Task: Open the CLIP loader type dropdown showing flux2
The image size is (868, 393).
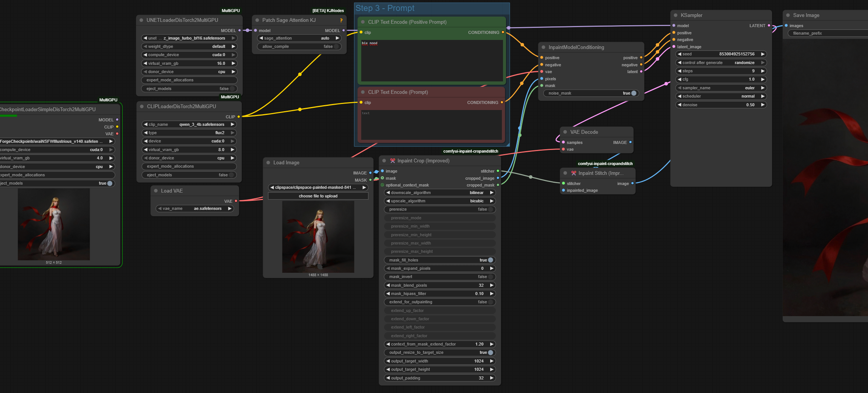Action: pyautogui.click(x=189, y=133)
